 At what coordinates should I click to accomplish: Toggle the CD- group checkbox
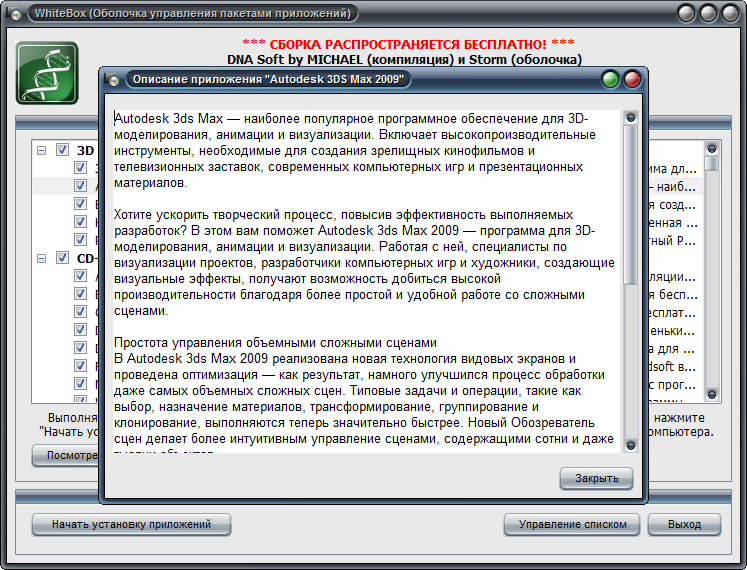tap(62, 258)
